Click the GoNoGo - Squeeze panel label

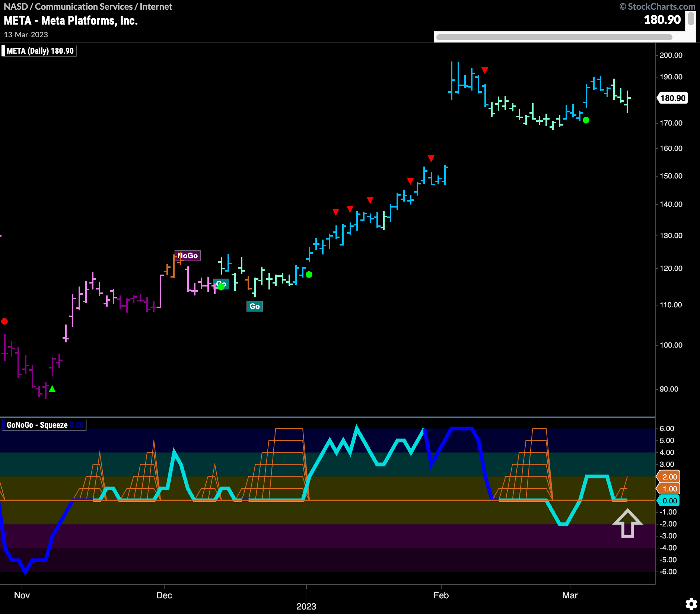pos(44,425)
